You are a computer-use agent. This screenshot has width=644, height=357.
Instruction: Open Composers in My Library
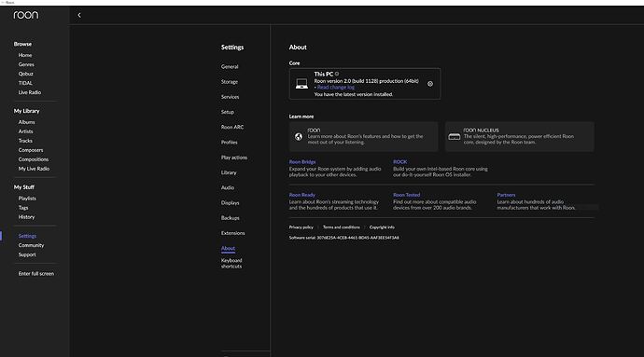[x=31, y=150]
